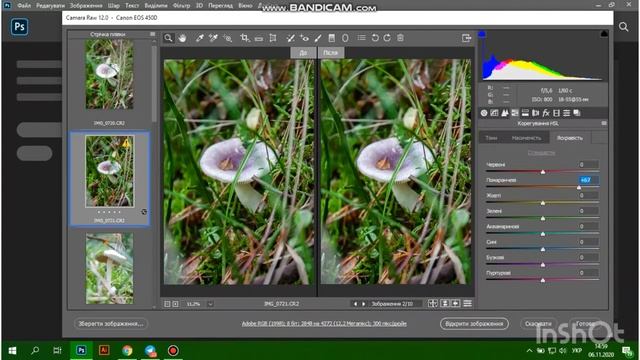Select the Targeted Adjustment tool
This screenshot has width=640, height=360.
click(x=227, y=38)
